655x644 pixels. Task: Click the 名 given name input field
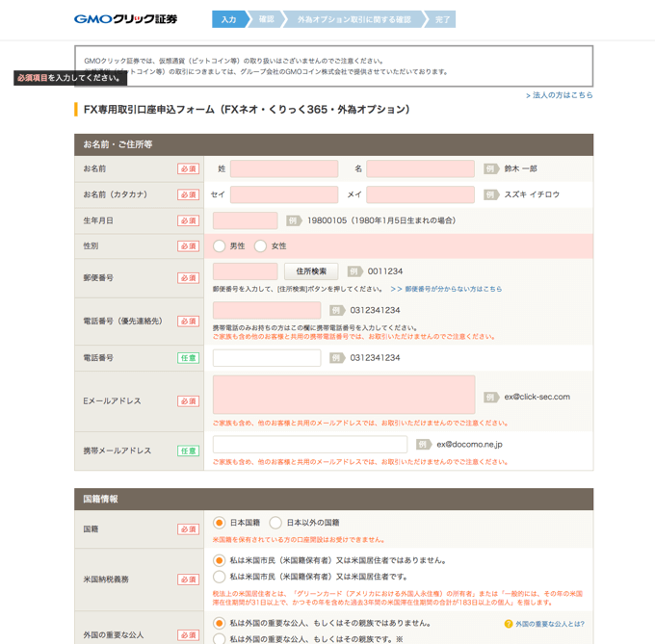(x=420, y=168)
